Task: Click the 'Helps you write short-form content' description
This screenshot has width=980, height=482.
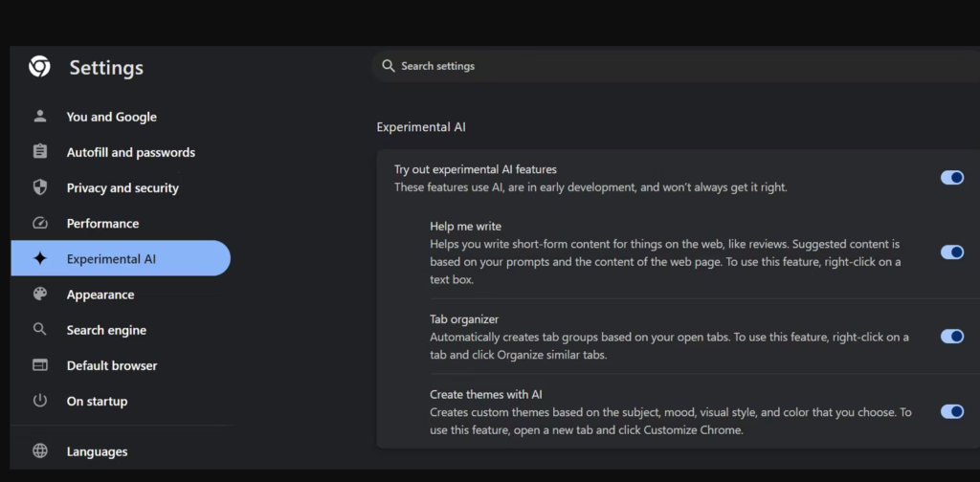Action: [666, 262]
